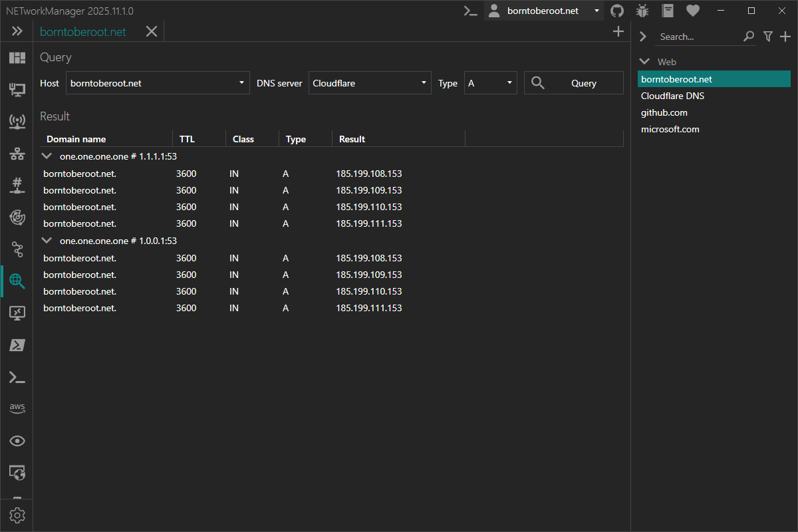This screenshot has width=798, height=532.
Task: Select the github.com profile
Action: pos(664,112)
